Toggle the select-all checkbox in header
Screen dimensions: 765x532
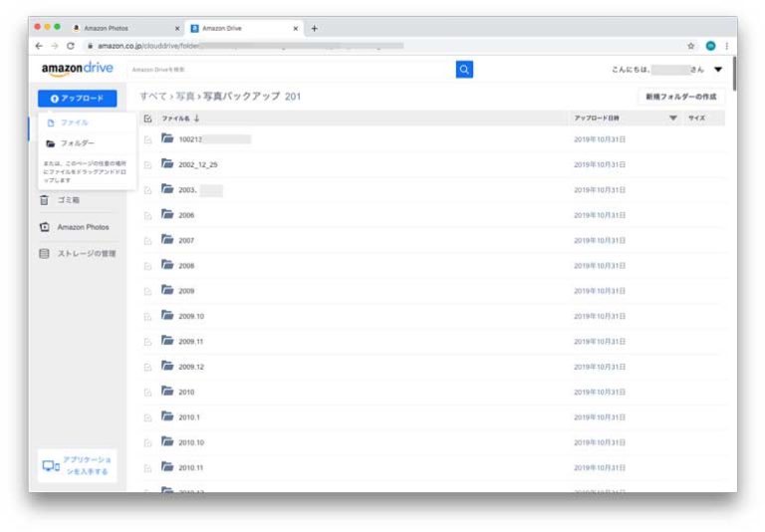148,119
